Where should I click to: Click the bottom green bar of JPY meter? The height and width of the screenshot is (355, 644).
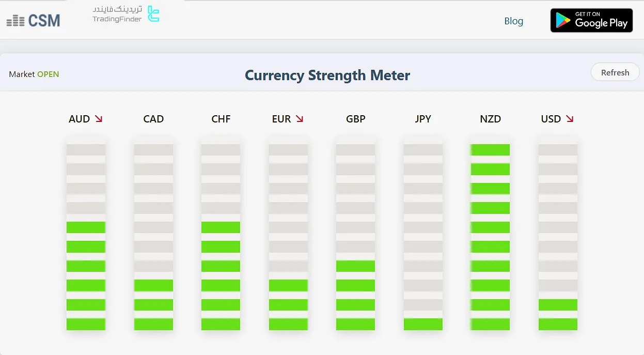423,324
